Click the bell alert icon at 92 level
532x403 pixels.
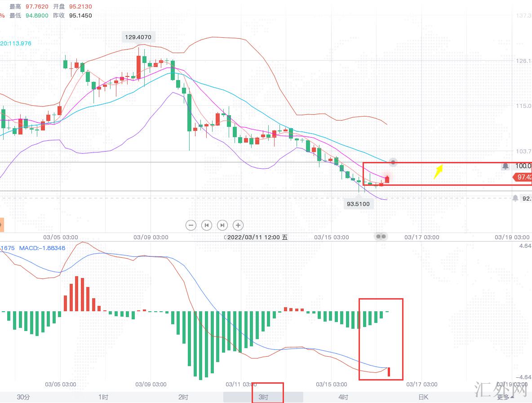(x=515, y=198)
